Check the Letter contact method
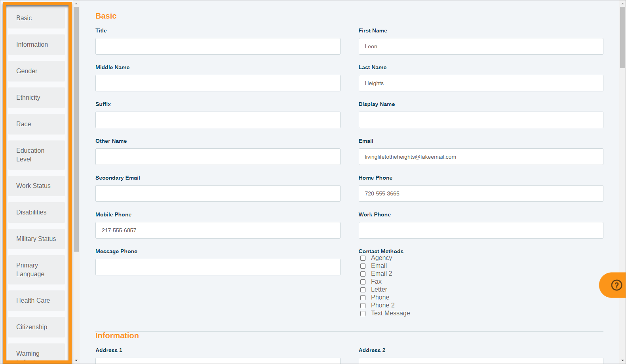Image resolution: width=626 pixels, height=364 pixels. coord(363,290)
